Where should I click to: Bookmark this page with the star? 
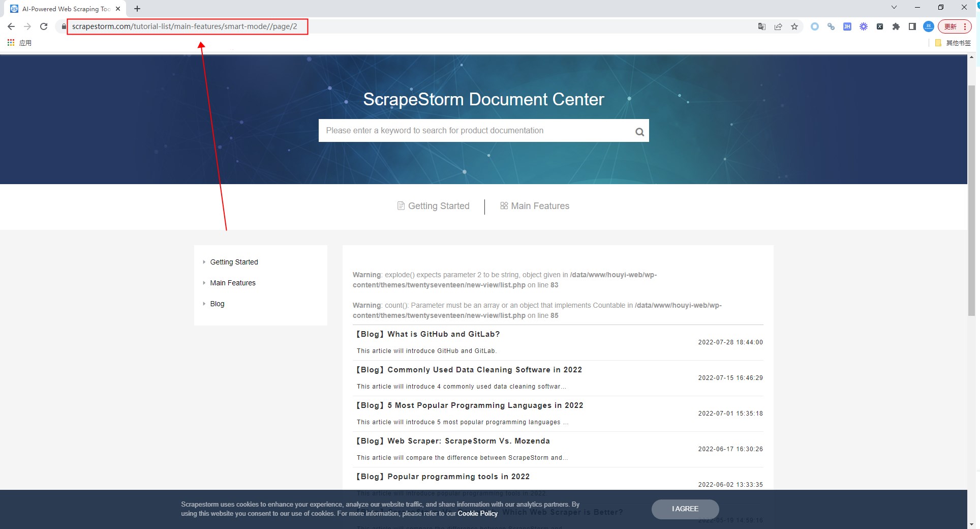pyautogui.click(x=794, y=26)
